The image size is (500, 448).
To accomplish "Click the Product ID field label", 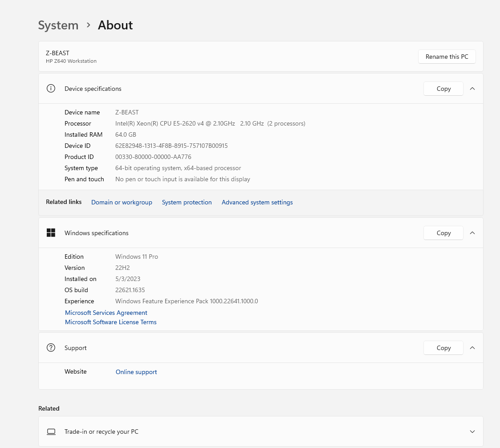I will (79, 157).
